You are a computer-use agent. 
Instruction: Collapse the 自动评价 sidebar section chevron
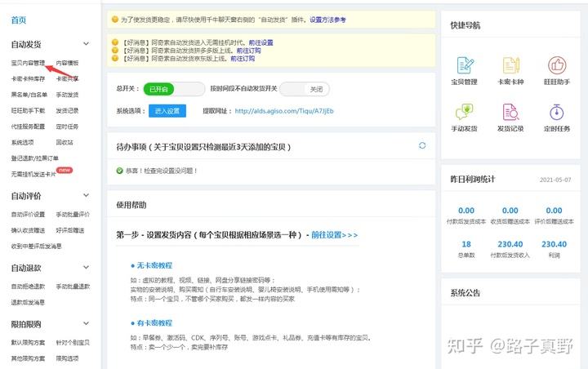point(86,195)
